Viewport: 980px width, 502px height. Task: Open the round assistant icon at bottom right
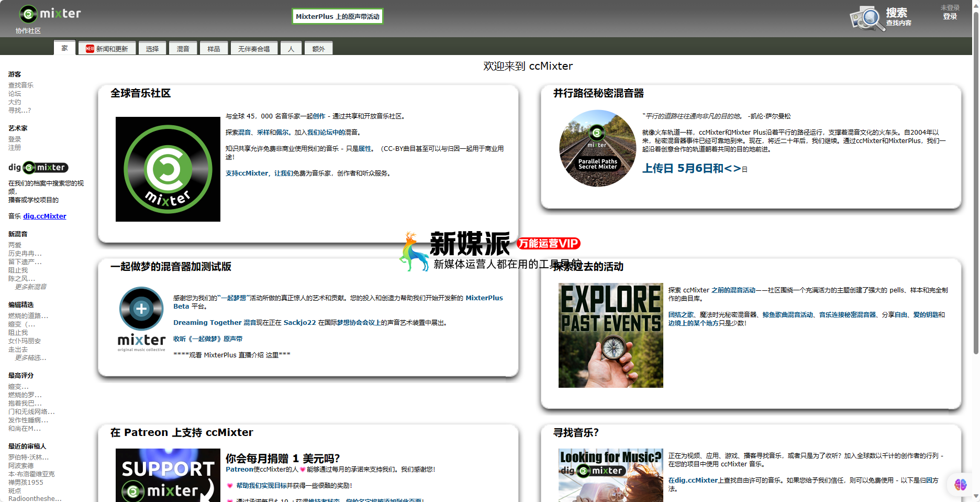(x=960, y=484)
